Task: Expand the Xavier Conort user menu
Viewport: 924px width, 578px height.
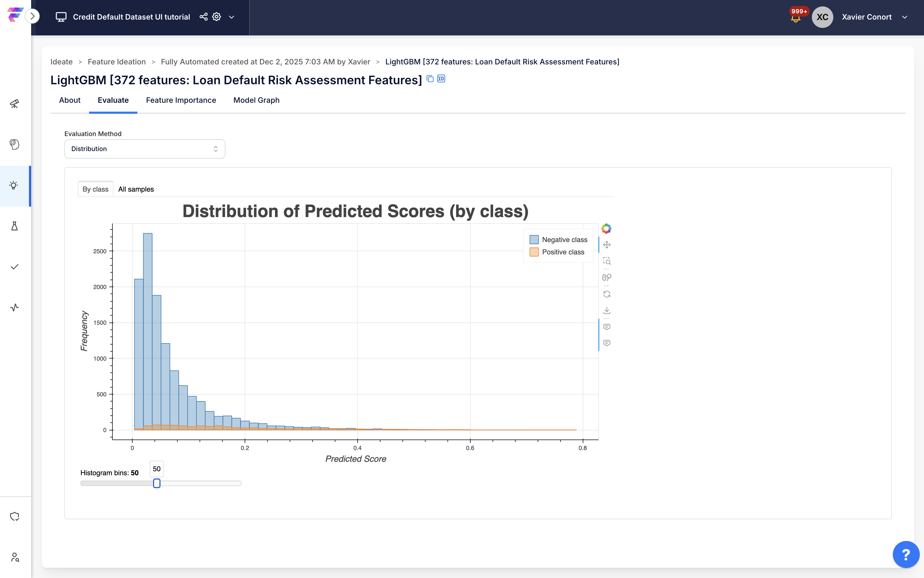Action: (x=904, y=17)
